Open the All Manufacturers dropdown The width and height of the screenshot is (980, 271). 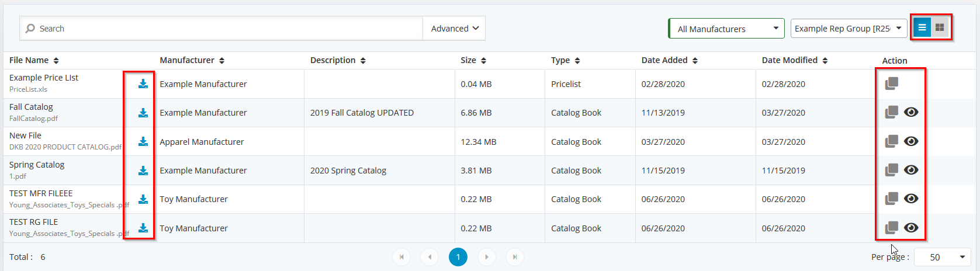(x=726, y=29)
